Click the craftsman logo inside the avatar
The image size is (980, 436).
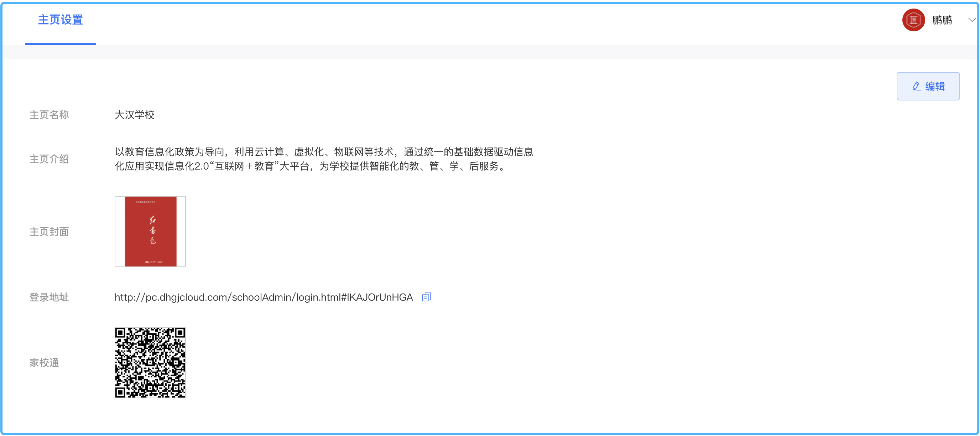(913, 20)
